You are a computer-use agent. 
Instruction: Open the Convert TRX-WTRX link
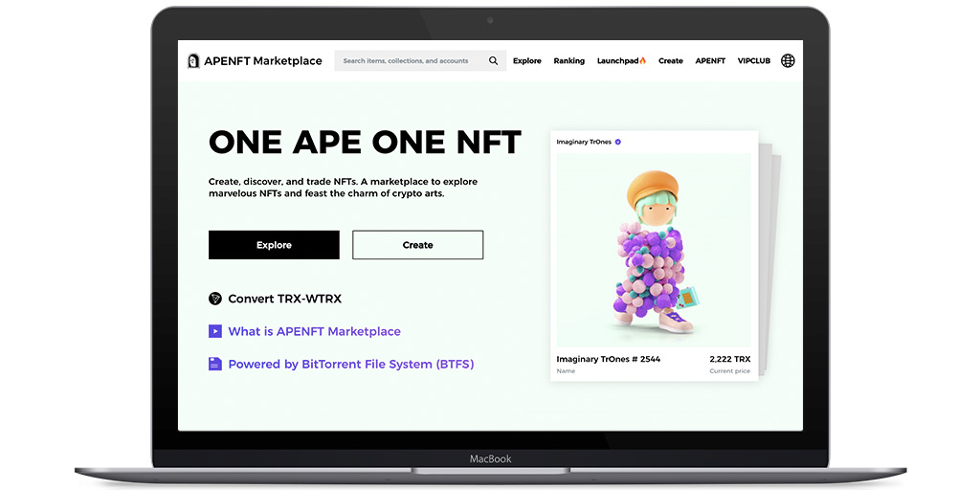284,299
